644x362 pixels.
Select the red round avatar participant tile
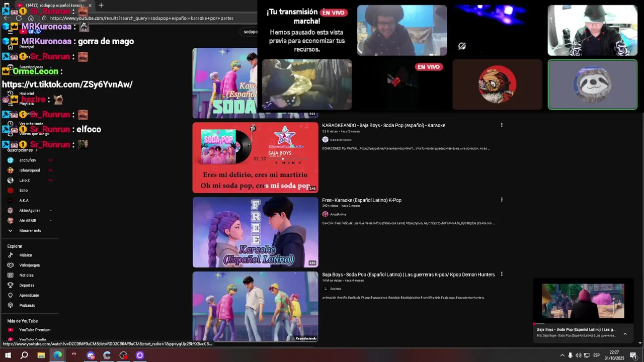click(x=497, y=84)
